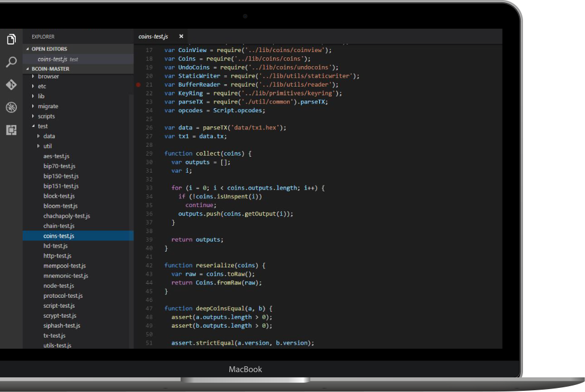
Task: Open chachapoly-test.js in the explorer
Action: point(67,216)
